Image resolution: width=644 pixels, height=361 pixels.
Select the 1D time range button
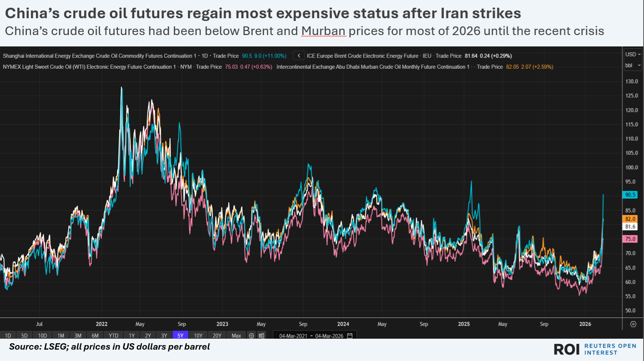[x=8, y=336]
